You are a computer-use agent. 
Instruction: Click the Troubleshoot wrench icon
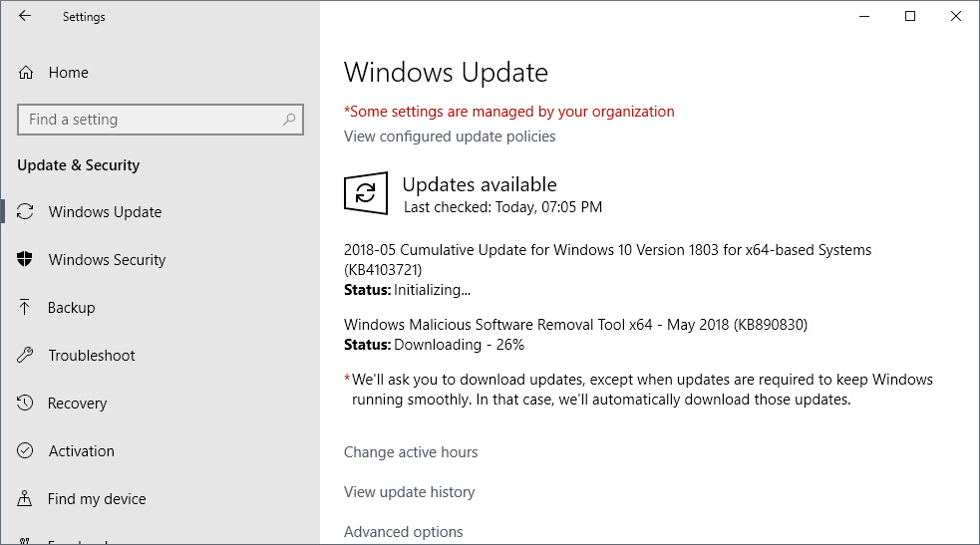[25, 356]
